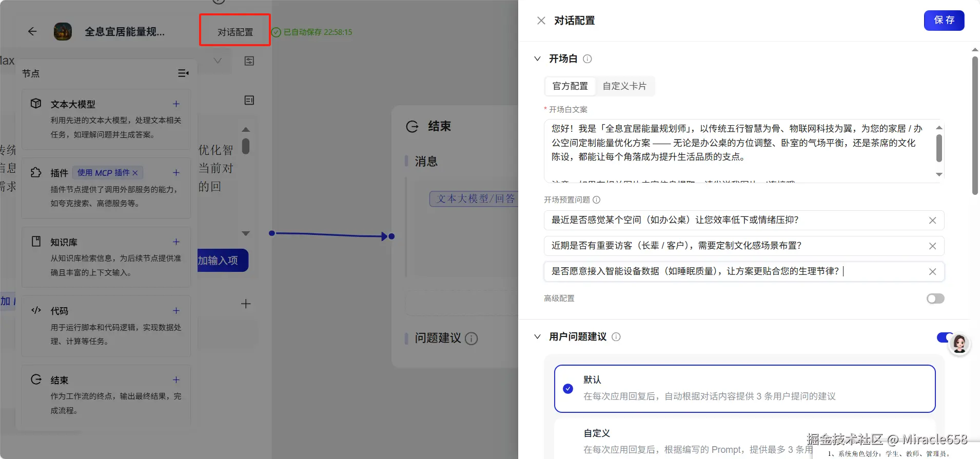Click the canvas toolbar icon above the scroll arrows
This screenshot has width=980, height=459.
(x=249, y=100)
